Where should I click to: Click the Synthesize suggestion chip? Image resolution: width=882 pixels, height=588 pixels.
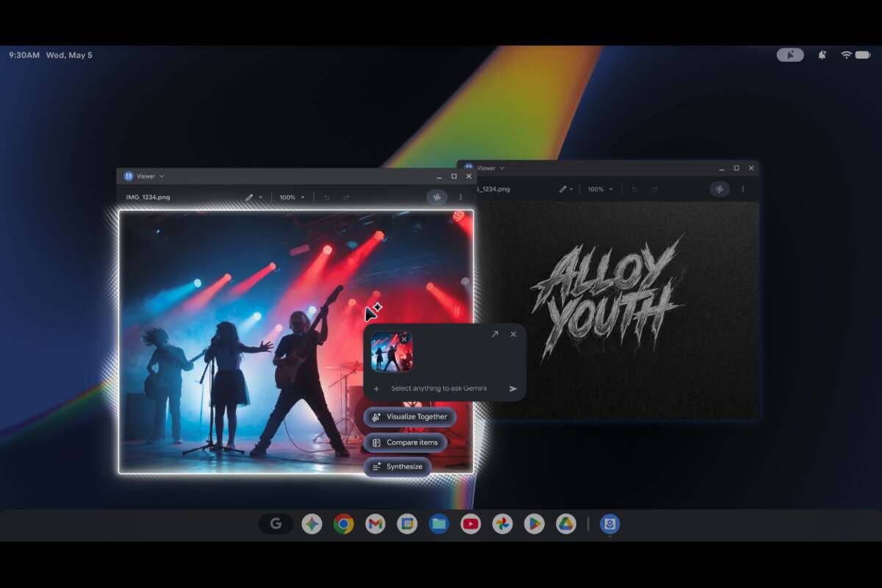coord(397,467)
